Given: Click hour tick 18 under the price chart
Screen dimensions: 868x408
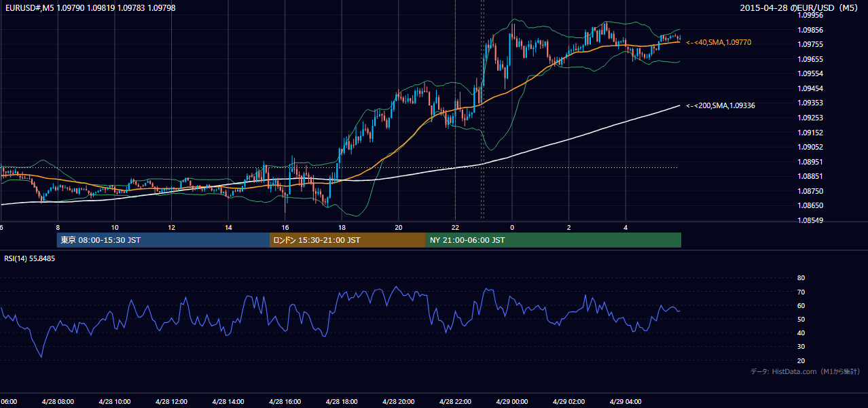Looking at the screenshot, I should 342,227.
